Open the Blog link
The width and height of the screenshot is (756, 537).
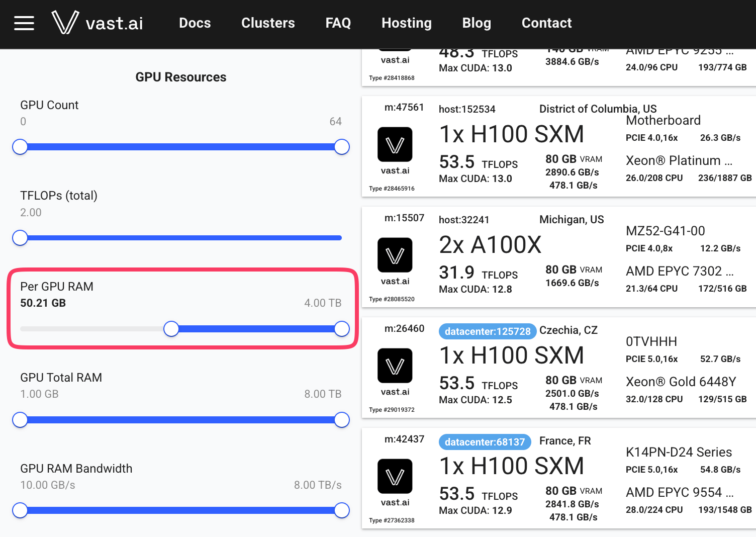(x=477, y=23)
